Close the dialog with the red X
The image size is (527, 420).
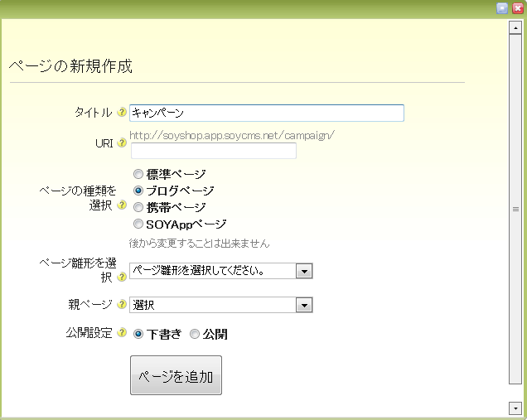(518, 8)
